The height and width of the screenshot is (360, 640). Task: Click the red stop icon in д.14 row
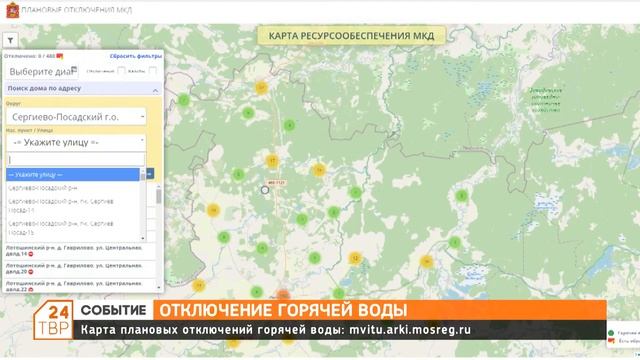pyautogui.click(x=31, y=254)
